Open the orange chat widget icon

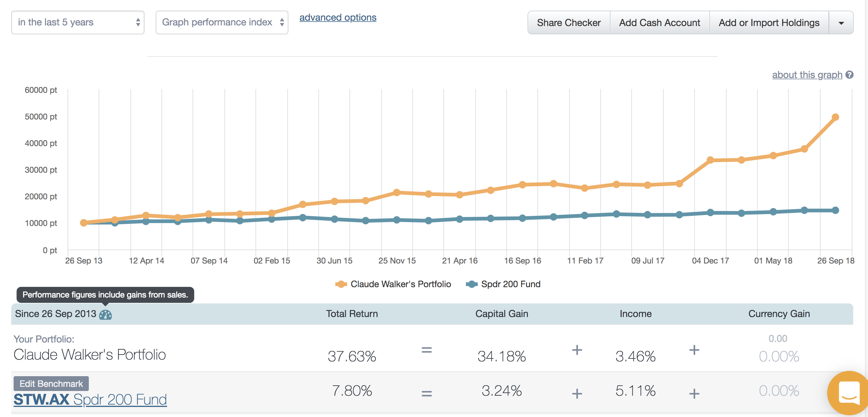(848, 392)
